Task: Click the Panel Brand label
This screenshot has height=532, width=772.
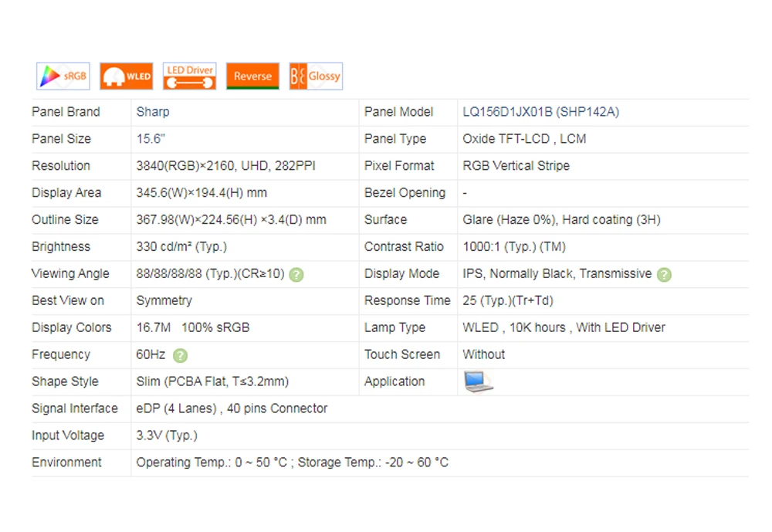Action: pyautogui.click(x=66, y=112)
